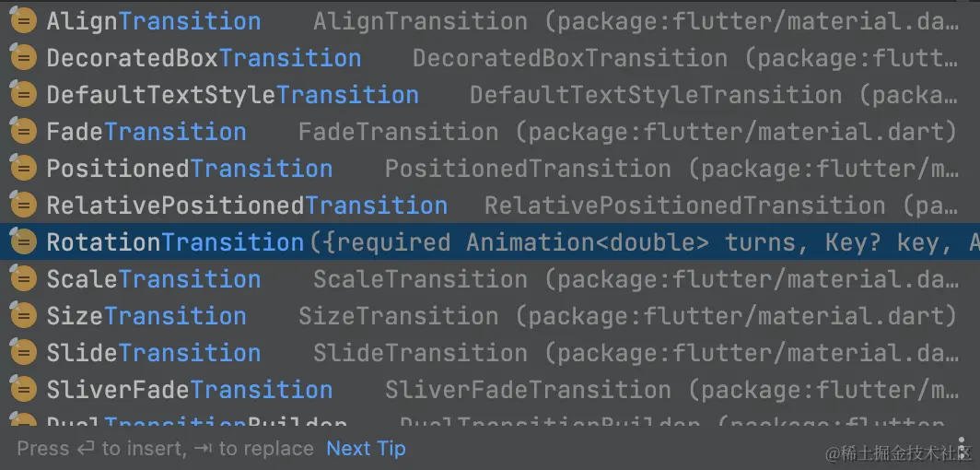Select the PositionedTransition suggestion

(189, 169)
